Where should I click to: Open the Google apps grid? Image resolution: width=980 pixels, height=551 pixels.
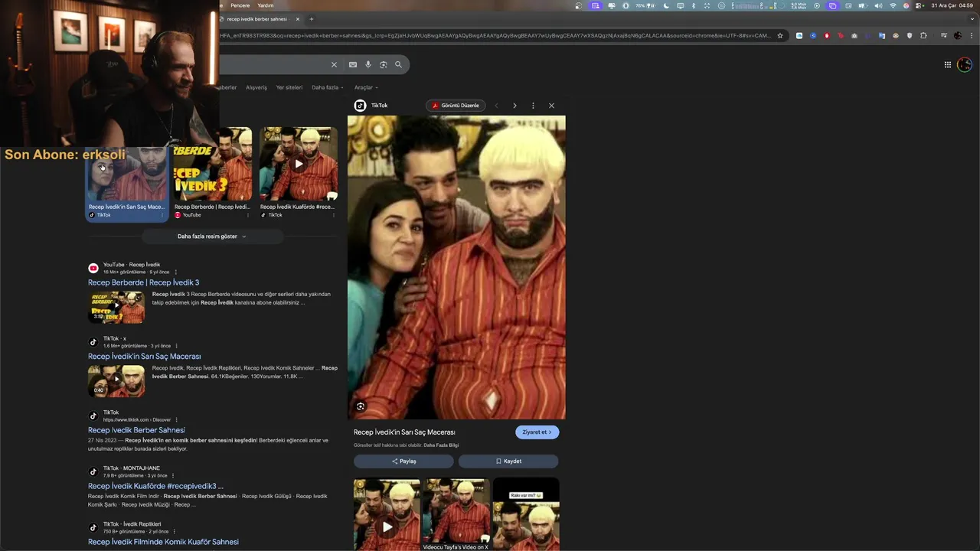click(x=948, y=65)
